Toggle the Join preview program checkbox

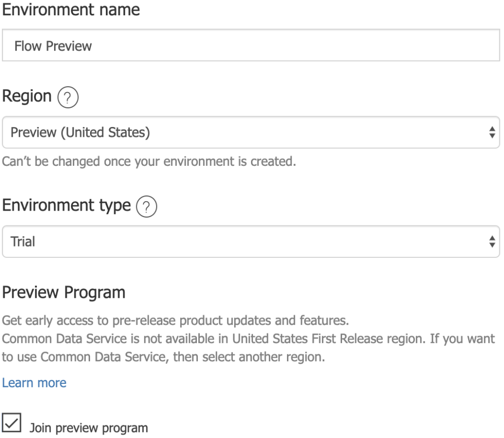(x=12, y=422)
